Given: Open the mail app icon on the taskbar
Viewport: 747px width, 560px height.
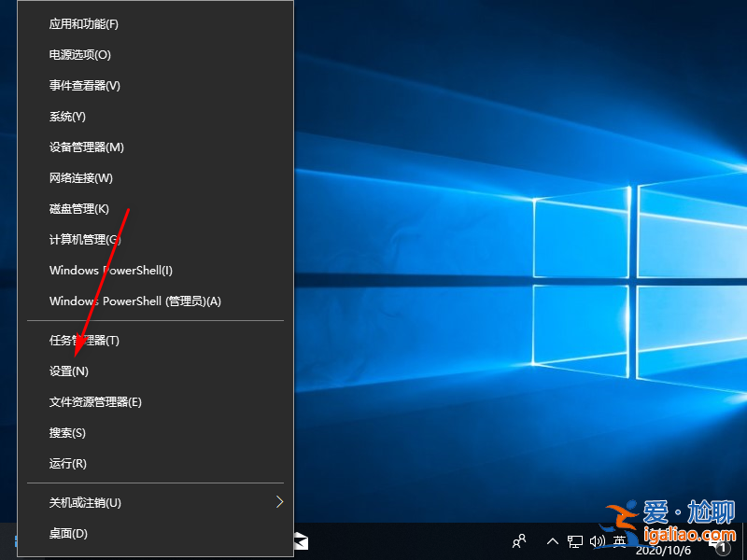Looking at the screenshot, I should click(301, 541).
